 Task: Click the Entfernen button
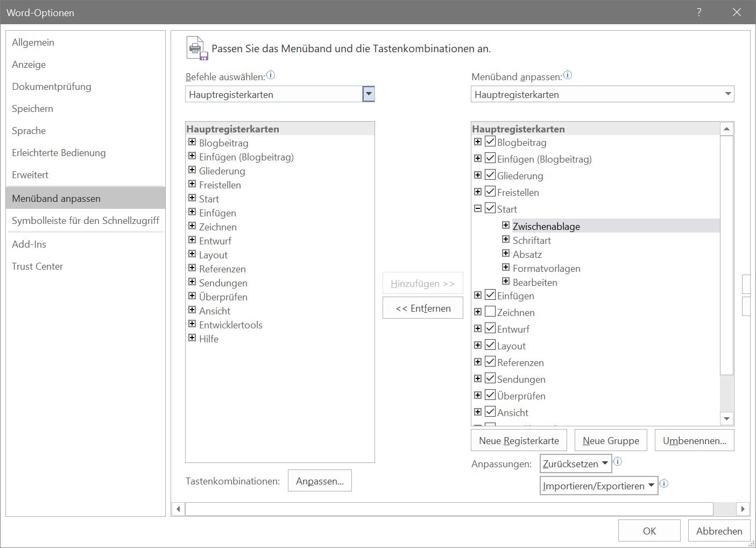pos(423,308)
